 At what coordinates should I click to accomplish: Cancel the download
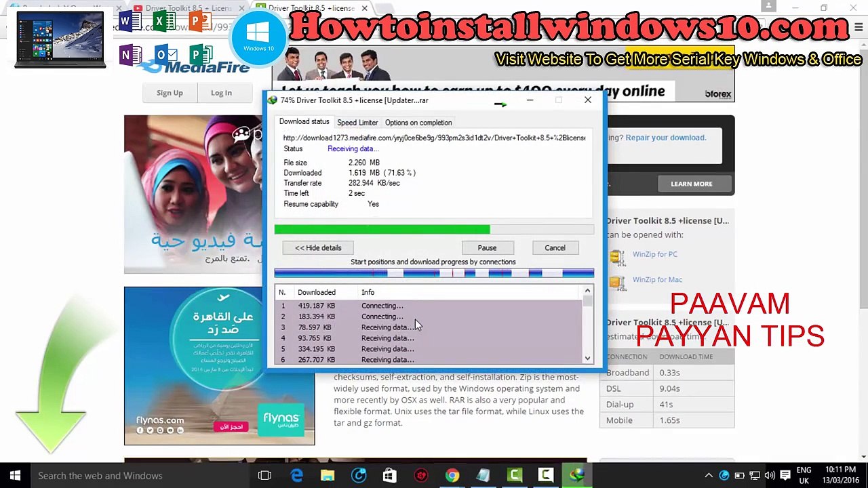[555, 248]
